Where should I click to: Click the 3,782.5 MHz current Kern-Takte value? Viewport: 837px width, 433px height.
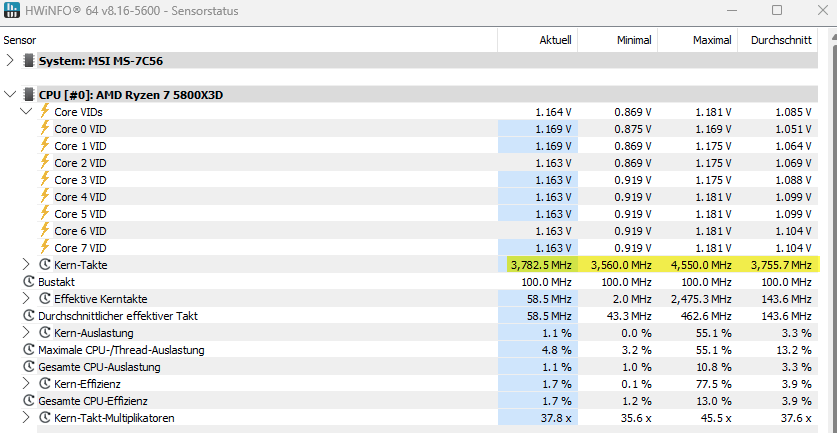[x=541, y=264]
